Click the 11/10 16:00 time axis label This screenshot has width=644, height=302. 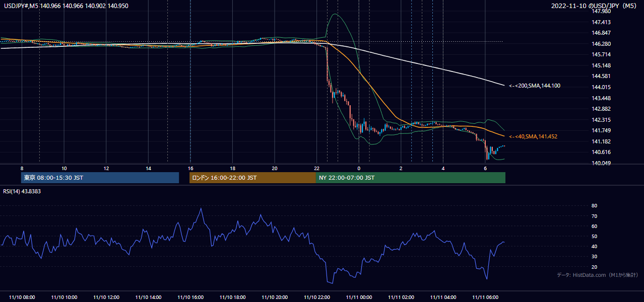[x=190, y=297]
